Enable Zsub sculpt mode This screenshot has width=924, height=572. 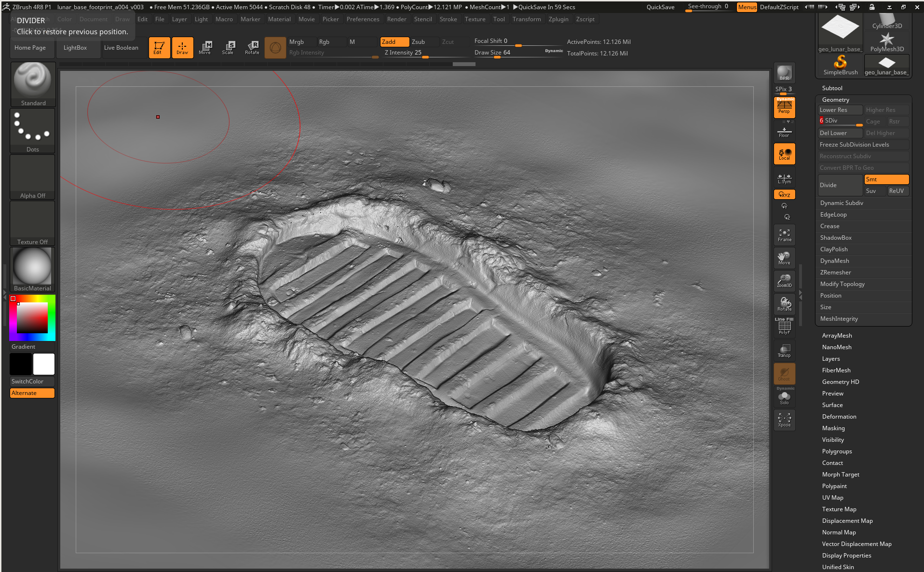click(424, 42)
